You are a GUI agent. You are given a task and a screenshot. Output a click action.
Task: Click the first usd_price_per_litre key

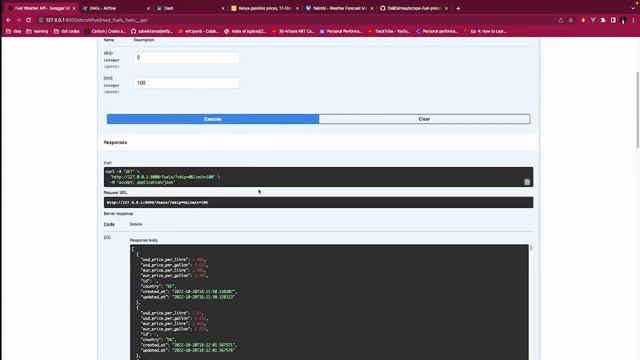tap(165, 260)
